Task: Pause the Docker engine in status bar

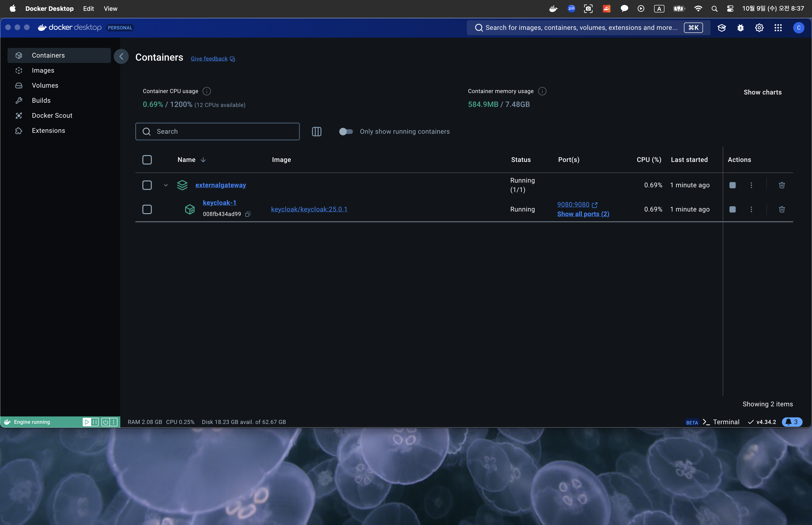Action: point(95,422)
